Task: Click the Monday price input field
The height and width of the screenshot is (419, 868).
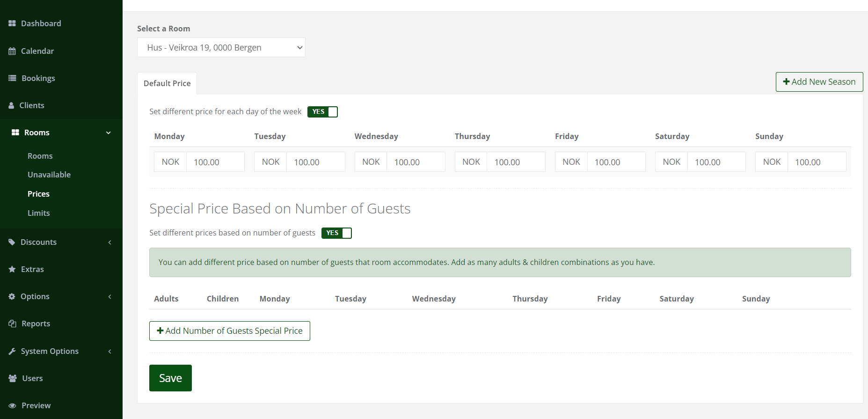Action: pos(215,162)
